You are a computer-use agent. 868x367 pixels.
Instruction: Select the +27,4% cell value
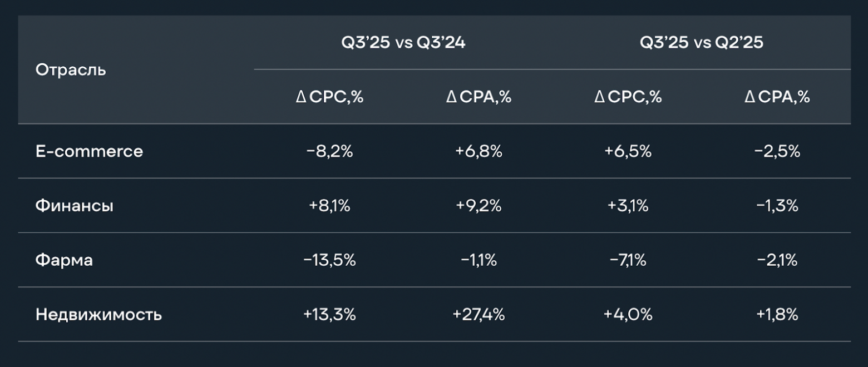(479, 315)
